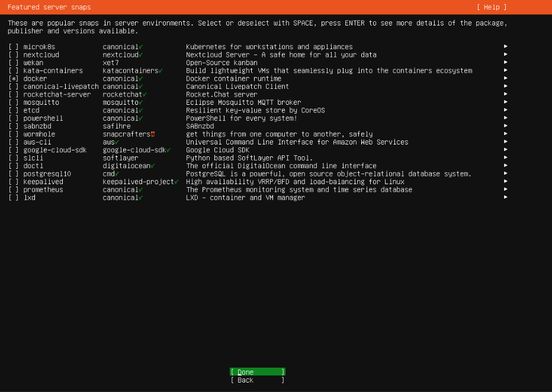This screenshot has height=392, width=552.
Task: Select the aws-cli checkbox
Action: point(14,142)
